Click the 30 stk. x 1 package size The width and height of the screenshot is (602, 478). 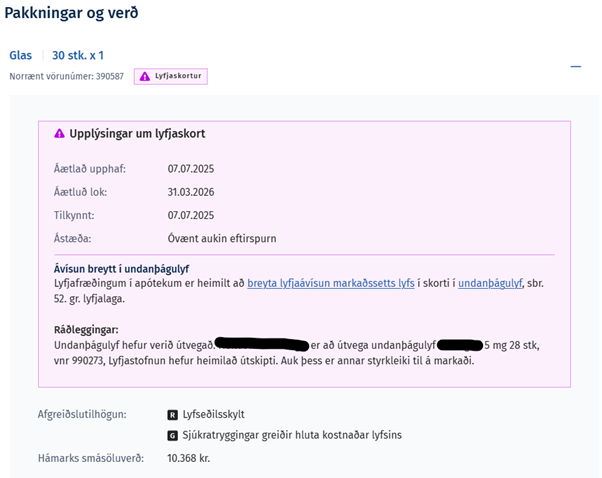tap(78, 55)
